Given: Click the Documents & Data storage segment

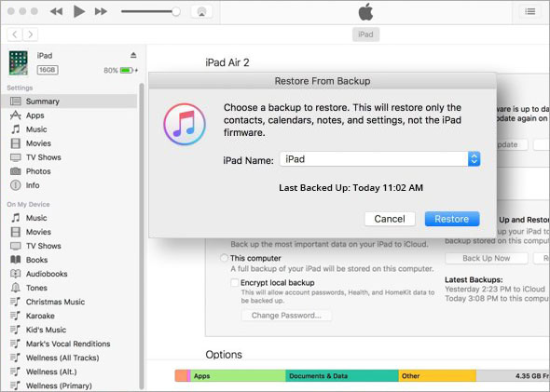Looking at the screenshot, I should click(342, 376).
